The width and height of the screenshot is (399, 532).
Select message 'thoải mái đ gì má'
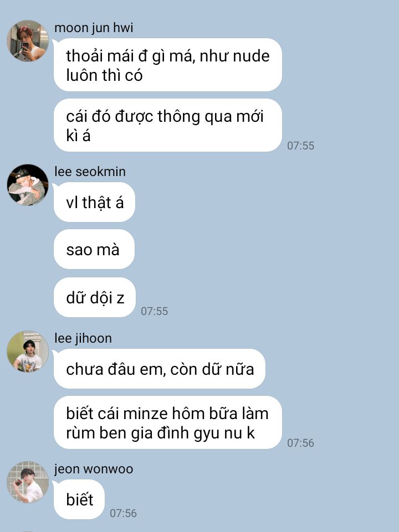(168, 65)
